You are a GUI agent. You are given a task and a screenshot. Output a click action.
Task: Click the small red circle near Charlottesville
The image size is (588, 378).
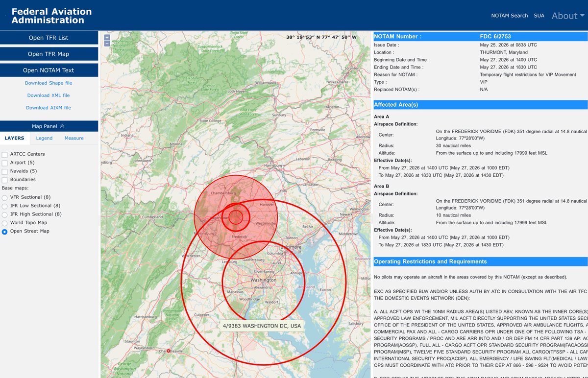[168, 351]
